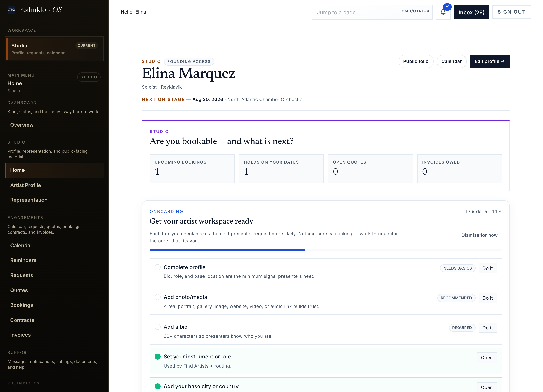Image resolution: width=543 pixels, height=392 pixels.
Task: Click Do it for Add a bio
Action: coord(487,328)
